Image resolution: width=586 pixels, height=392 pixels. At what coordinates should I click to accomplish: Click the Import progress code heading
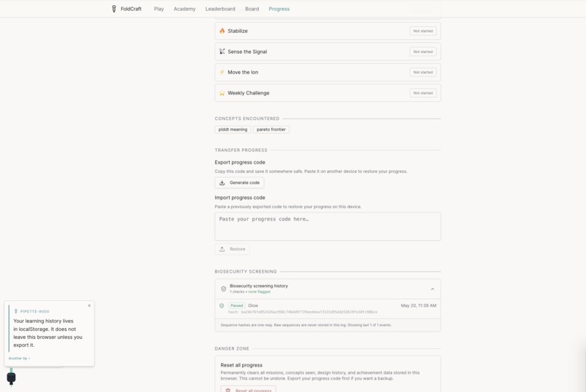pos(240,198)
